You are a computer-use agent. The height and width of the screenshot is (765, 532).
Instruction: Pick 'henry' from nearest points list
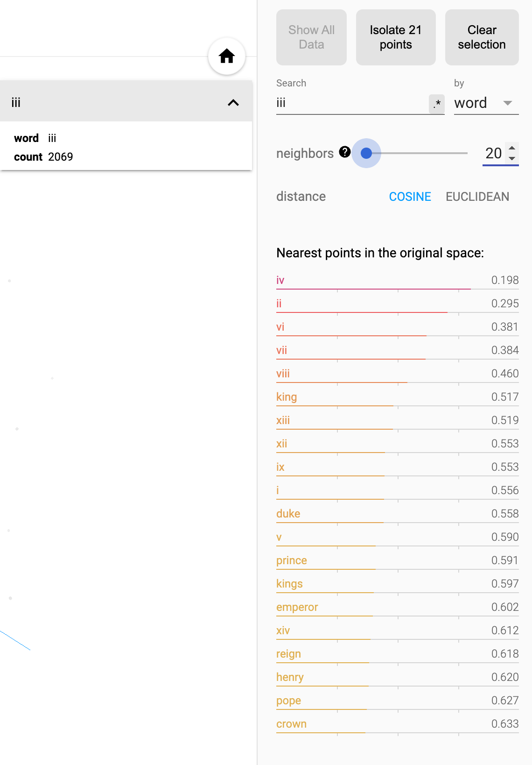click(x=290, y=677)
